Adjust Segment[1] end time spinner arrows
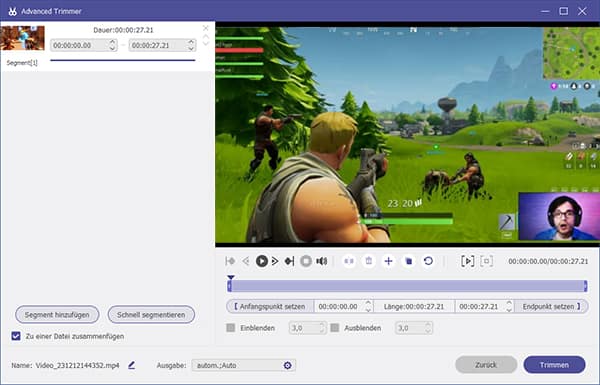 pyautogui.click(x=191, y=45)
